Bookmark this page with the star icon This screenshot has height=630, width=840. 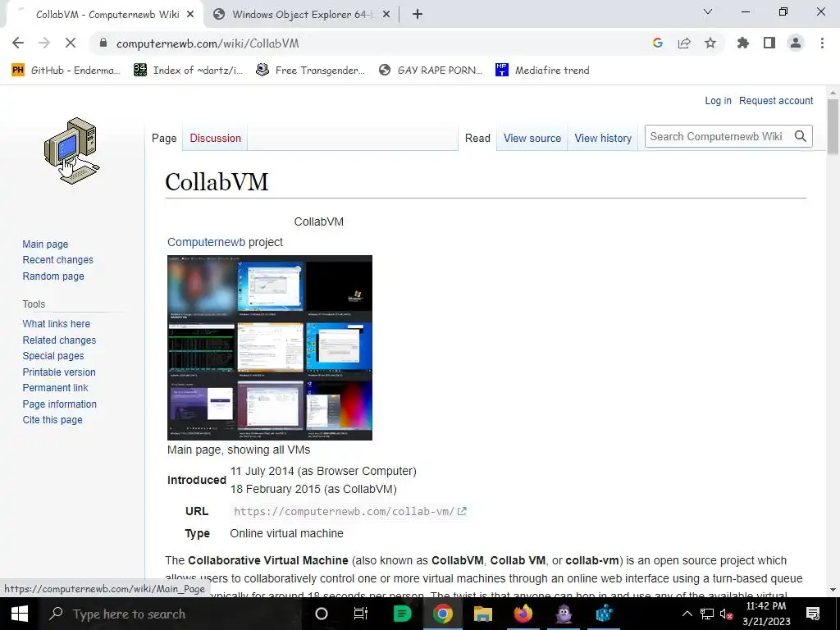click(x=710, y=43)
